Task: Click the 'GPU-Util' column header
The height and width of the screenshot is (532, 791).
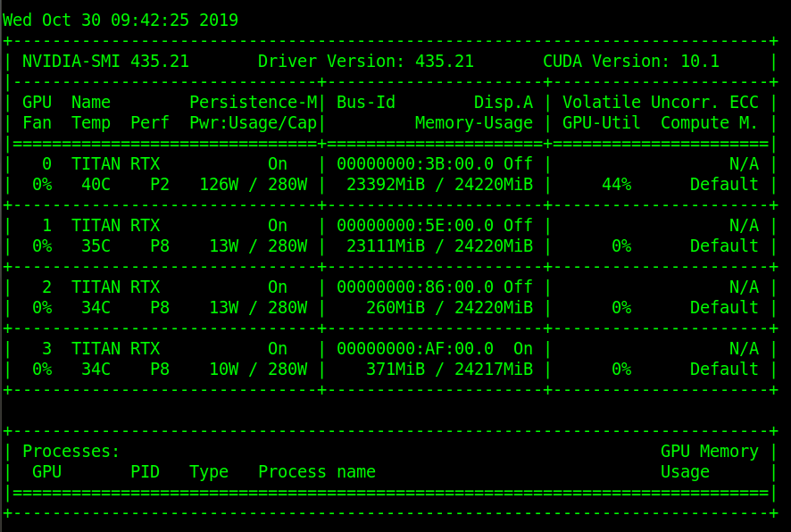Action: (602, 123)
